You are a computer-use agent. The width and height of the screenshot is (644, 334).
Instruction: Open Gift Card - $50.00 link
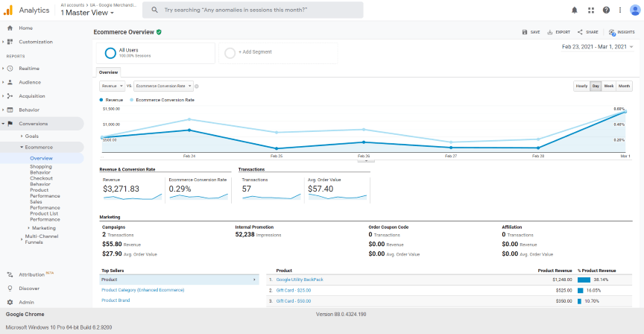(293, 301)
